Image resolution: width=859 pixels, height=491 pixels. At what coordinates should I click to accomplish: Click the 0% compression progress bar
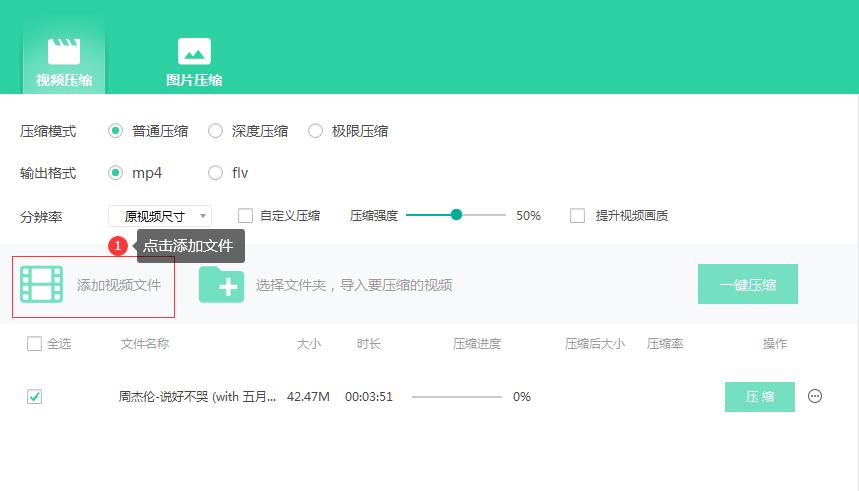pos(457,397)
